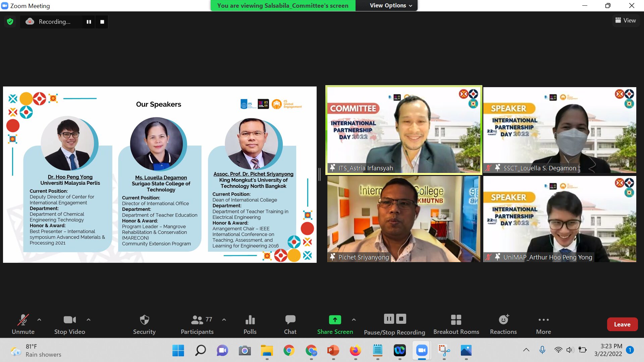Click the green encryption shield icon
This screenshot has height=362, width=644.
tap(10, 22)
